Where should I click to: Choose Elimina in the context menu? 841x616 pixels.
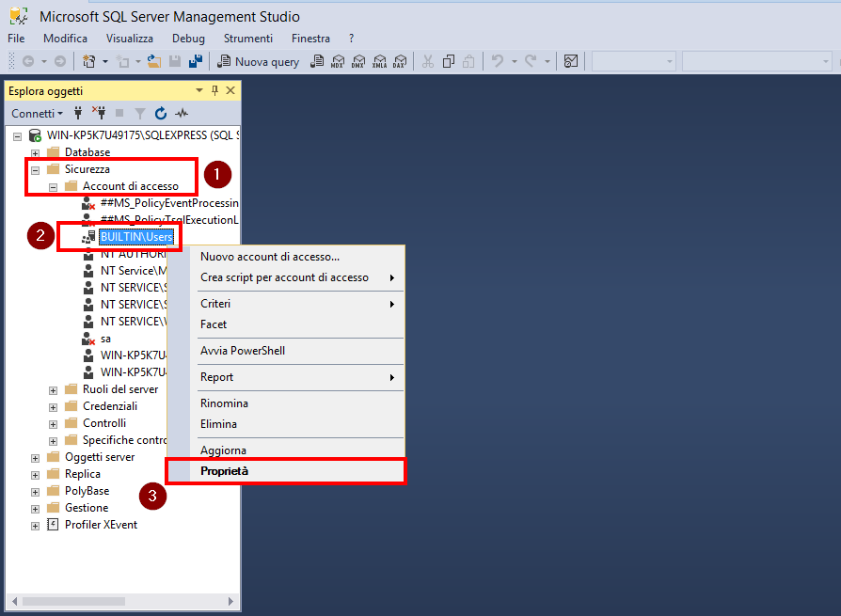(286, 424)
